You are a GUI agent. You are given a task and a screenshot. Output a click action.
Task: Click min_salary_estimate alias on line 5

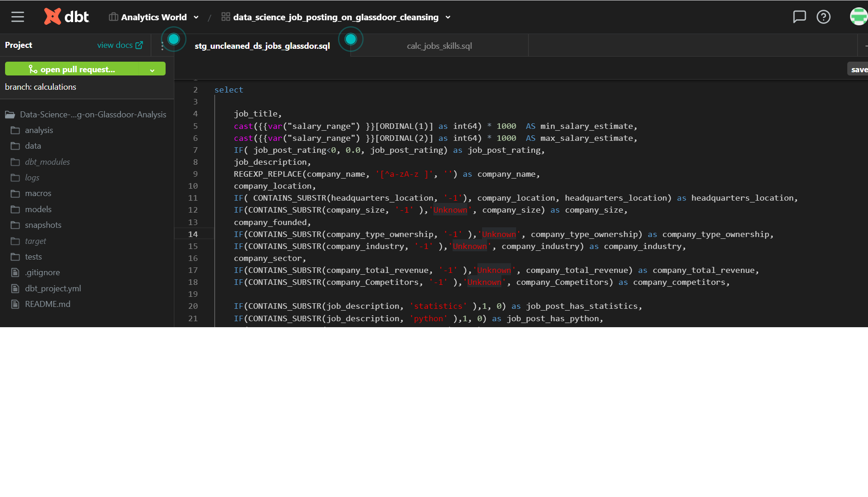587,126
